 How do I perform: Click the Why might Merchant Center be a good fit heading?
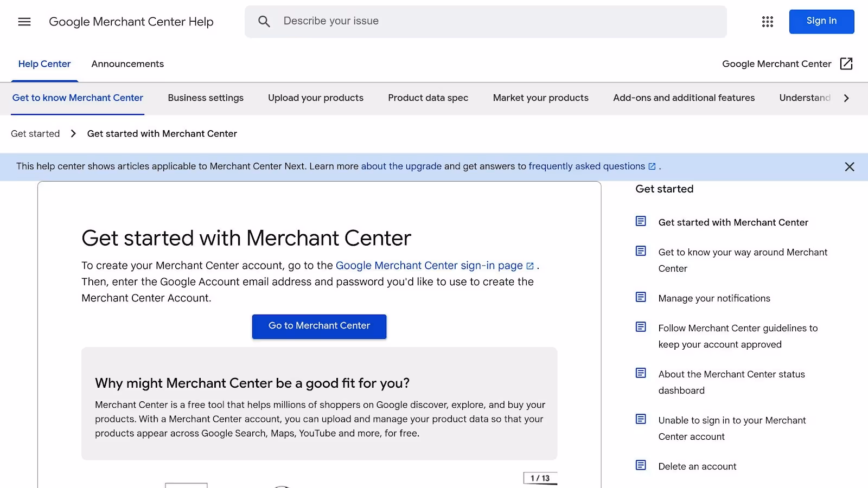(x=252, y=383)
